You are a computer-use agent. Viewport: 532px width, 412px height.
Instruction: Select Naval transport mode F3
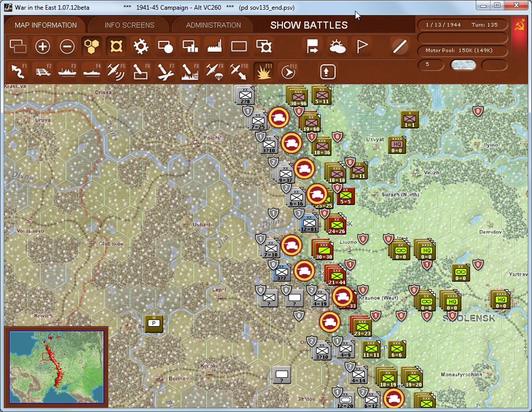tap(67, 72)
